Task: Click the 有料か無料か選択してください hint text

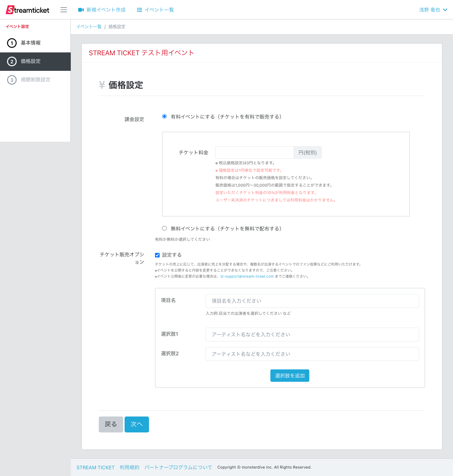Action: (x=182, y=239)
